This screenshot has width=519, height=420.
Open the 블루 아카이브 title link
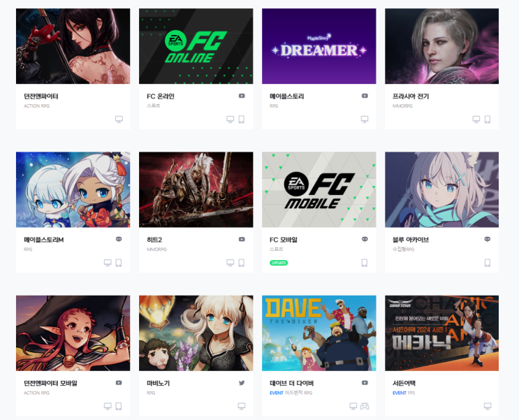(x=411, y=240)
